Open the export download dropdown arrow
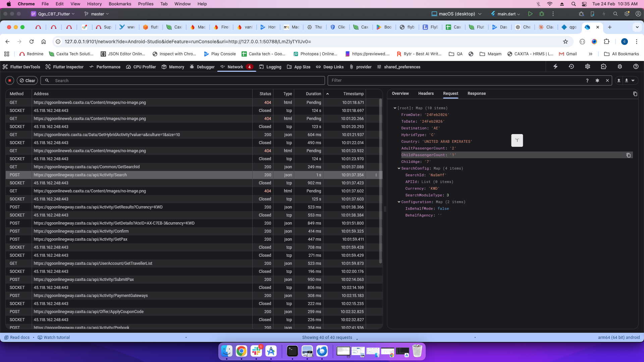Image resolution: width=644 pixels, height=362 pixels. [633, 80]
